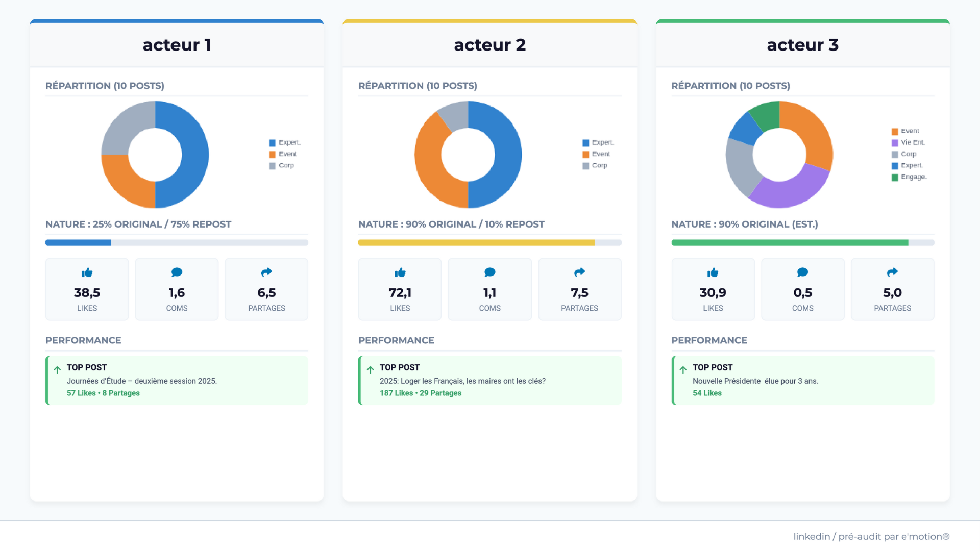
Task: Click the share arrow icon for acteur 1
Action: (x=266, y=272)
